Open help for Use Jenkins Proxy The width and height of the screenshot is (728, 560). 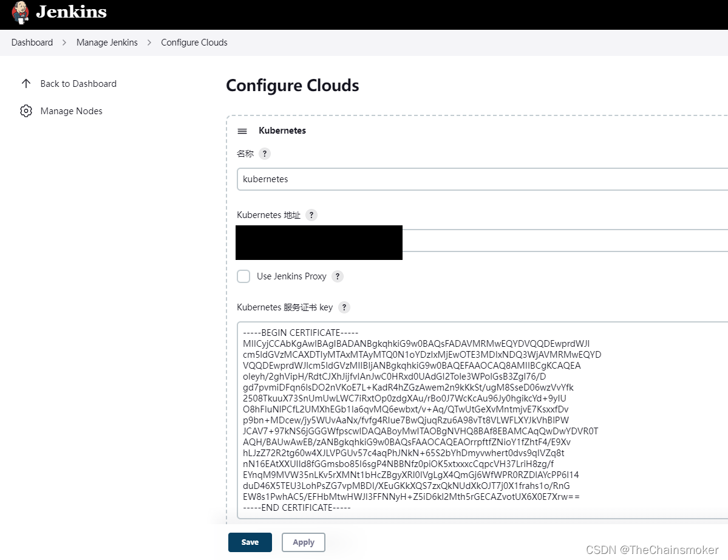tap(338, 276)
